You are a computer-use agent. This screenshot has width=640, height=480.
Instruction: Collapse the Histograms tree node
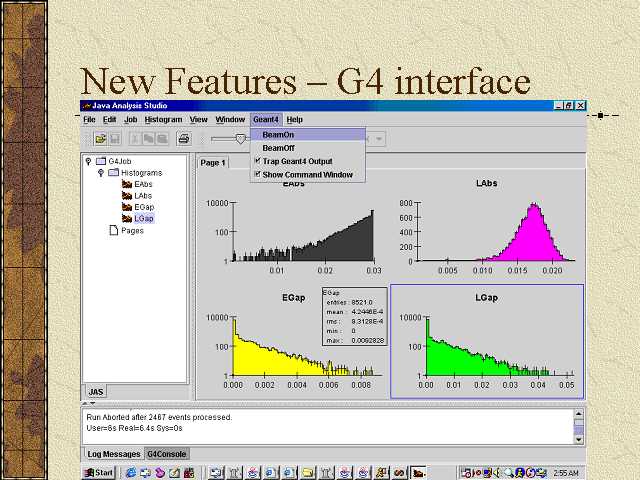[x=100, y=173]
